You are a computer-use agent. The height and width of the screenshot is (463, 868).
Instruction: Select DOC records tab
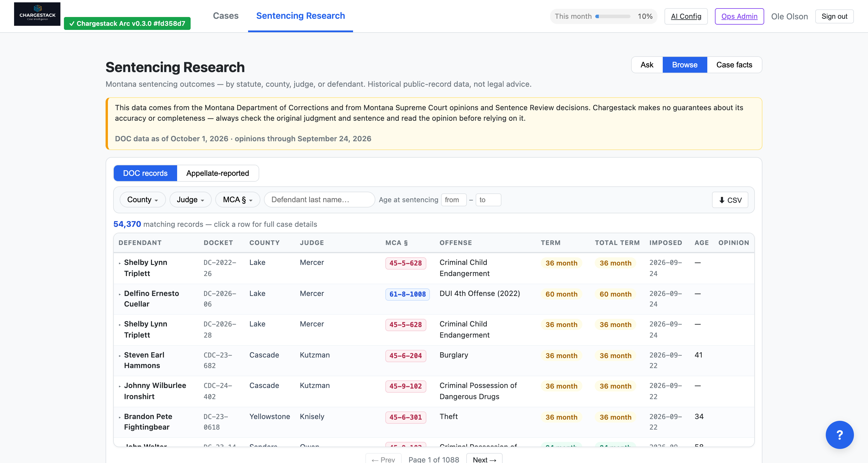coord(145,173)
